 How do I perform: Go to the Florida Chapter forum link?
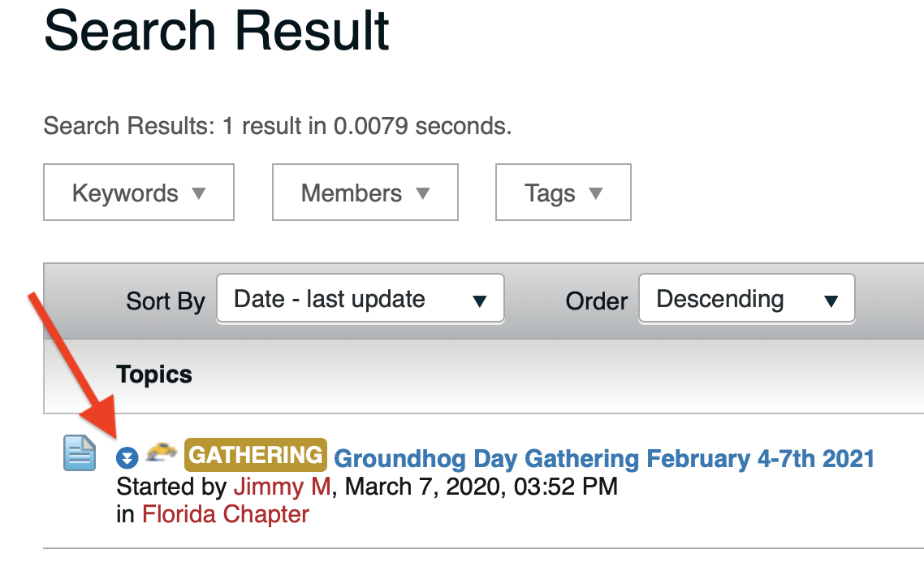pyautogui.click(x=226, y=514)
